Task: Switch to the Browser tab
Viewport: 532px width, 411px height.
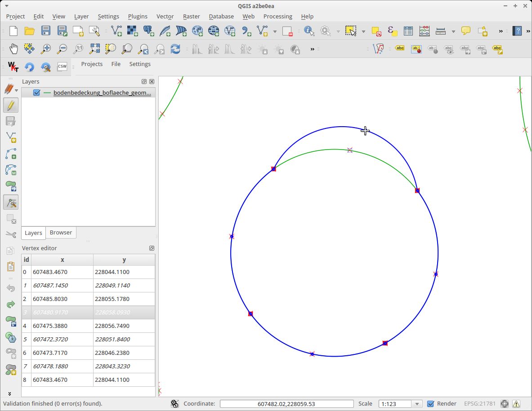Action: (61, 233)
